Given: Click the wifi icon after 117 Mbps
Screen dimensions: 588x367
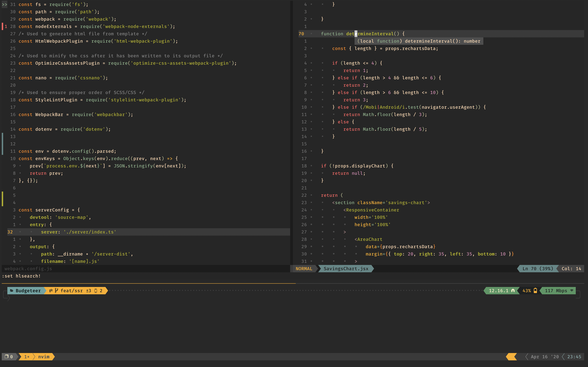Looking at the screenshot, I should tap(572, 290).
